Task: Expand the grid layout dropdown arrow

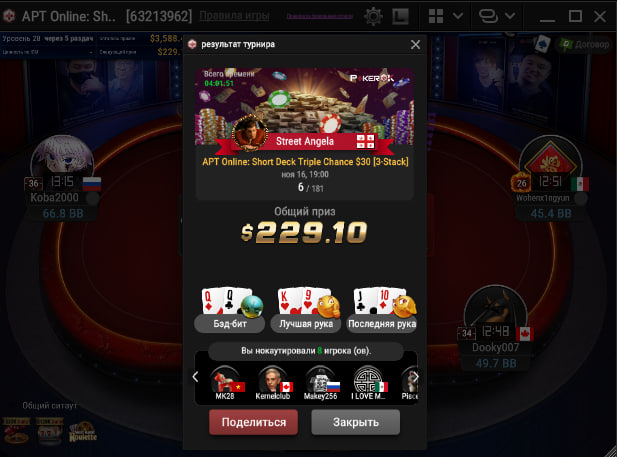Action: pos(458,16)
